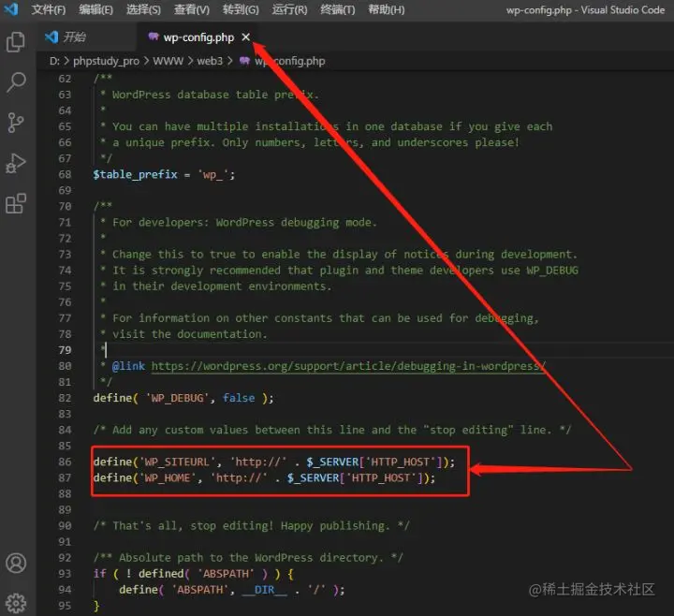Open the Extensions view

point(16,203)
